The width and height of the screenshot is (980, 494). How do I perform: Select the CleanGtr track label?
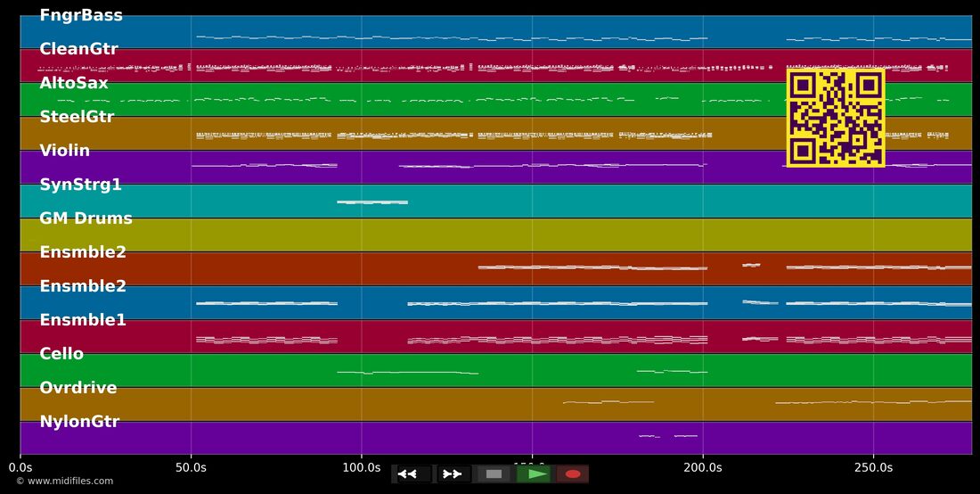point(78,49)
